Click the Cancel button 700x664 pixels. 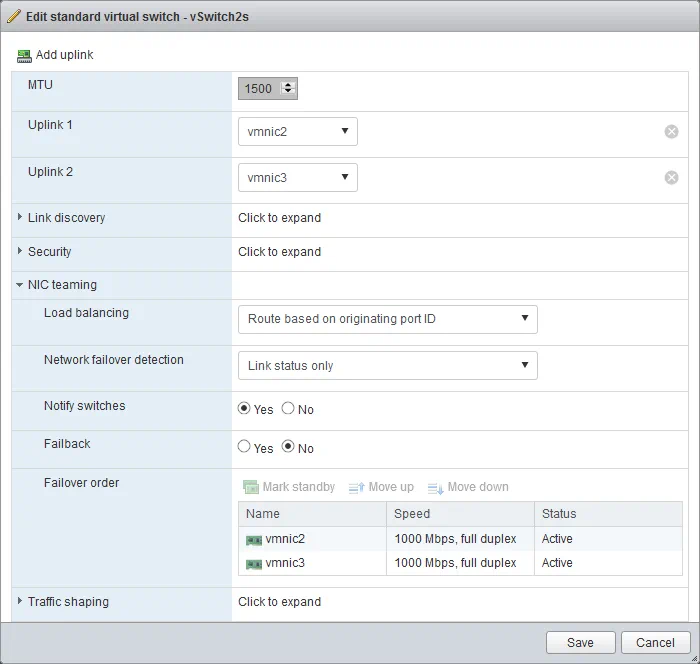coord(655,643)
